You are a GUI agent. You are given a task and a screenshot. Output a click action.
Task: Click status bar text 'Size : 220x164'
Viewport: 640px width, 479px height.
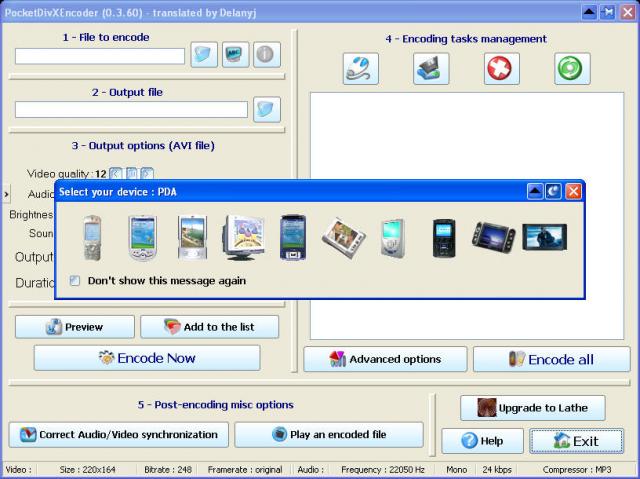pyautogui.click(x=87, y=470)
